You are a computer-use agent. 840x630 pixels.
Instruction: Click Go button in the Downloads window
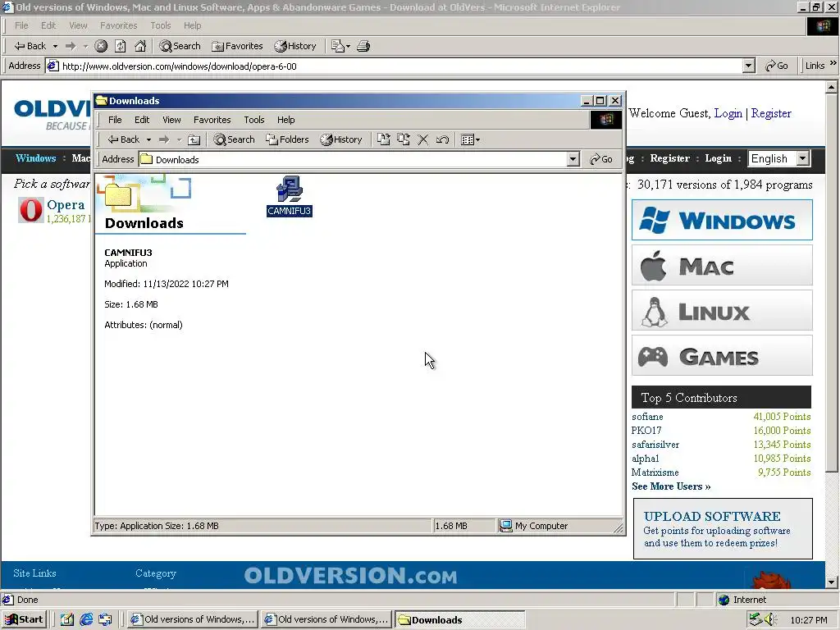pyautogui.click(x=601, y=159)
